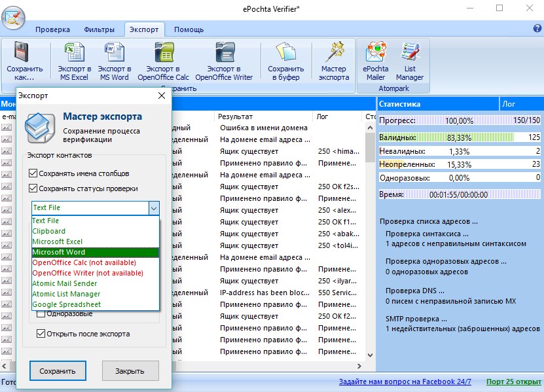
Task: Select Microsoft Word option
Action: 96,252
